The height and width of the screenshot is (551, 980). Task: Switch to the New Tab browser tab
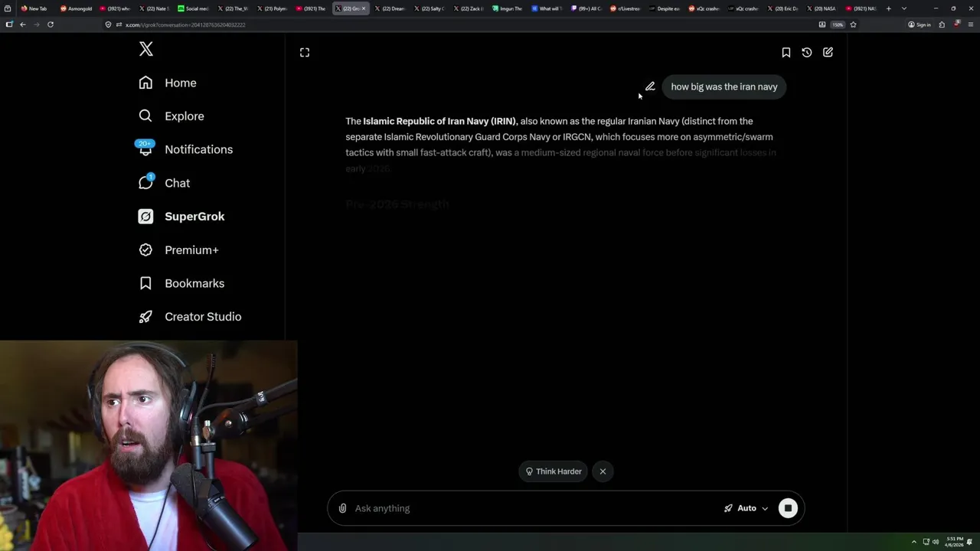(34, 8)
